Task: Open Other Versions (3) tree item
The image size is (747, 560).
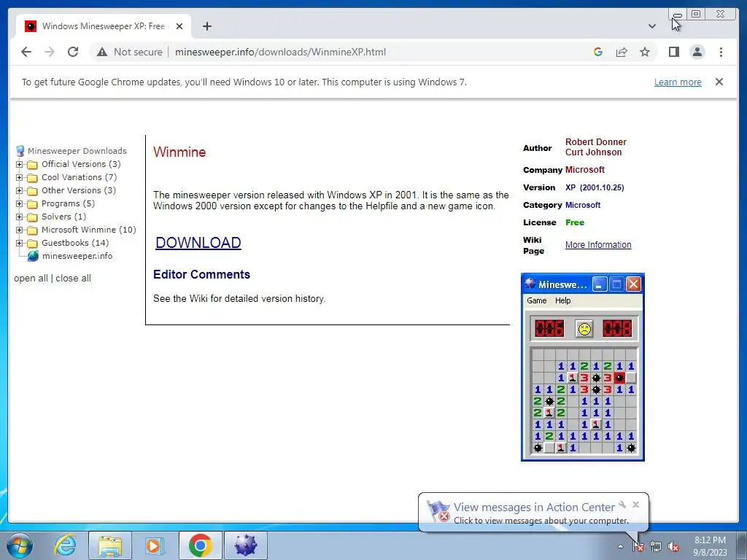Action: [x=79, y=190]
